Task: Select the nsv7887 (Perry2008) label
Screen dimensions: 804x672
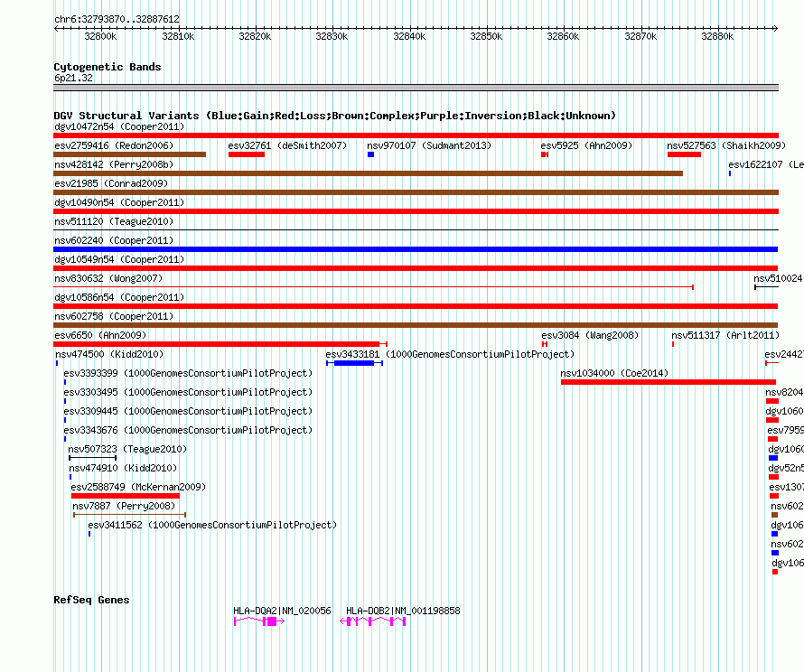Action: (x=124, y=506)
